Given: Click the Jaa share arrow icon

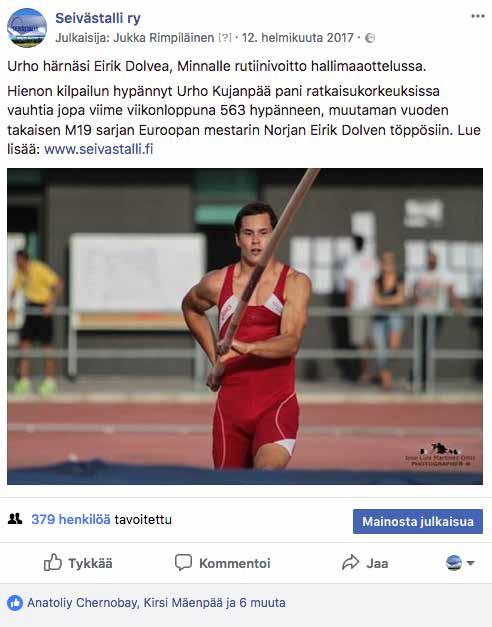Looking at the screenshot, I should (x=350, y=563).
